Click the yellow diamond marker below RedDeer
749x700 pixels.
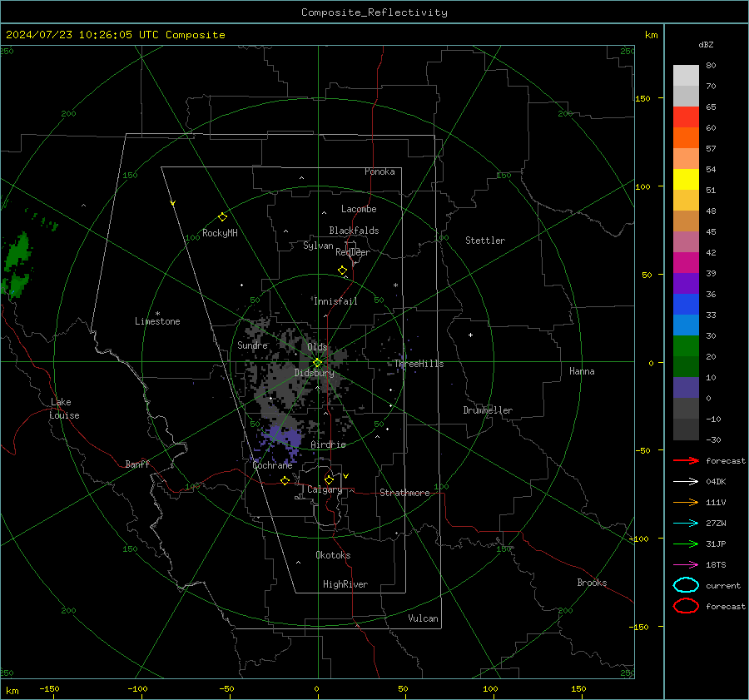(x=342, y=271)
